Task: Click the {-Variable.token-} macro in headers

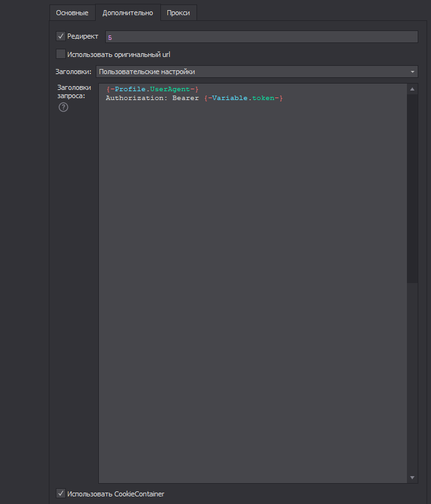Action: pyautogui.click(x=243, y=98)
